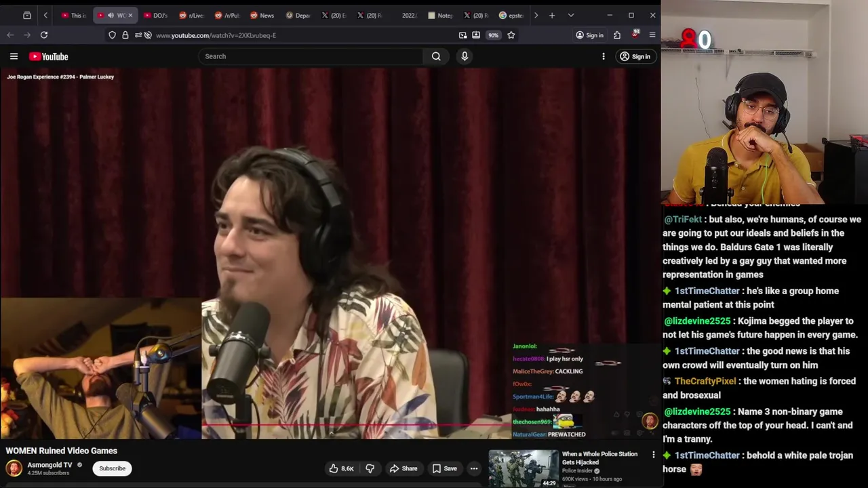Switch to the 2022 tab
This screenshot has height=488, width=868.
tap(405, 15)
